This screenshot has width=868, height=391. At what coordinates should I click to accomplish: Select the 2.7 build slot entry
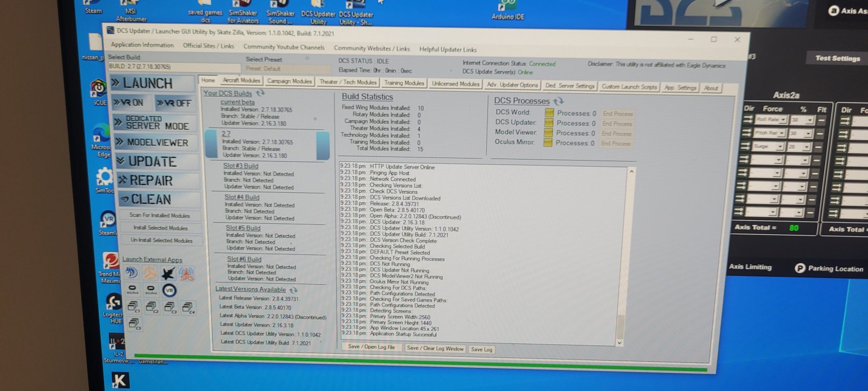click(267, 144)
